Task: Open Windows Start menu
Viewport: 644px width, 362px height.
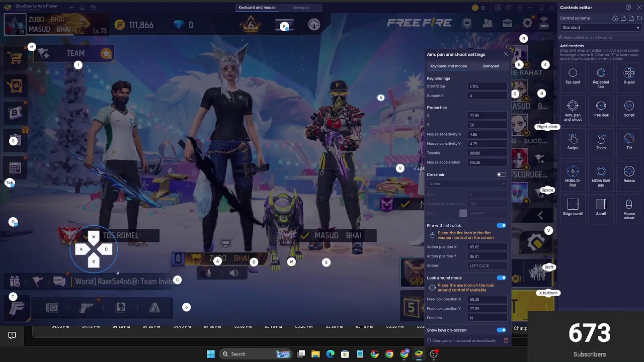Action: point(211,354)
